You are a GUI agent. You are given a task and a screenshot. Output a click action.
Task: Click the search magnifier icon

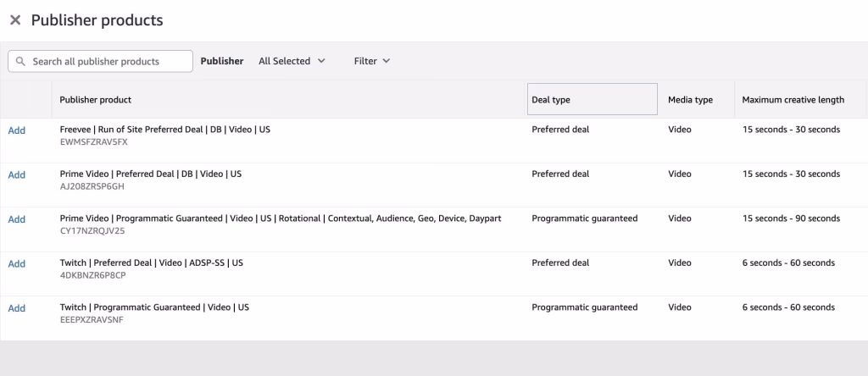click(x=20, y=61)
